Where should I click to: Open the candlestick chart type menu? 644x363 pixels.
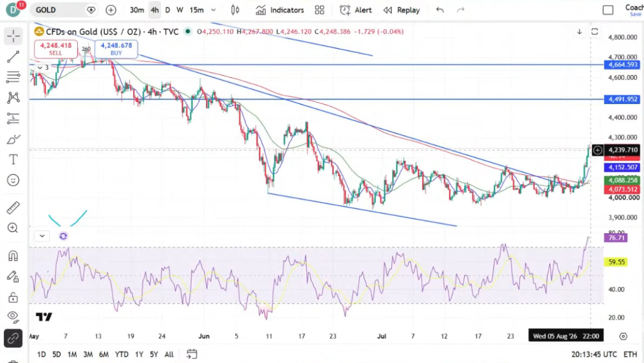pyautogui.click(x=235, y=10)
